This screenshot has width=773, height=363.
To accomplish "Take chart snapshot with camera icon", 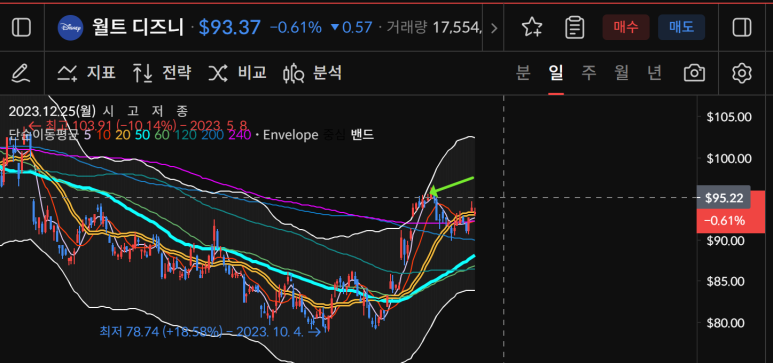I will click(694, 73).
